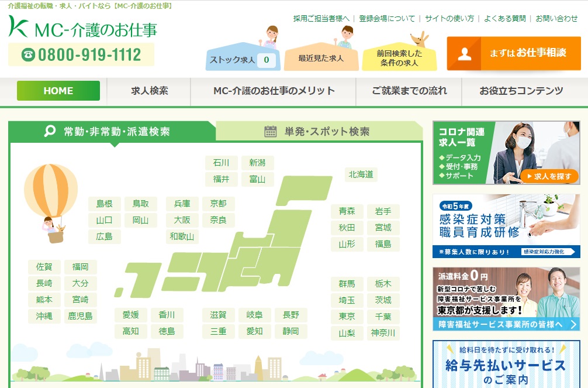588x388 pixels.
Task: Switch to 単発・スポット検索 tab
Action: 320,131
